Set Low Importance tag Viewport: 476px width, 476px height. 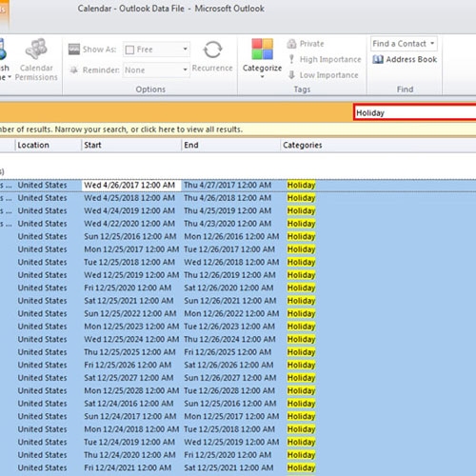(x=323, y=75)
